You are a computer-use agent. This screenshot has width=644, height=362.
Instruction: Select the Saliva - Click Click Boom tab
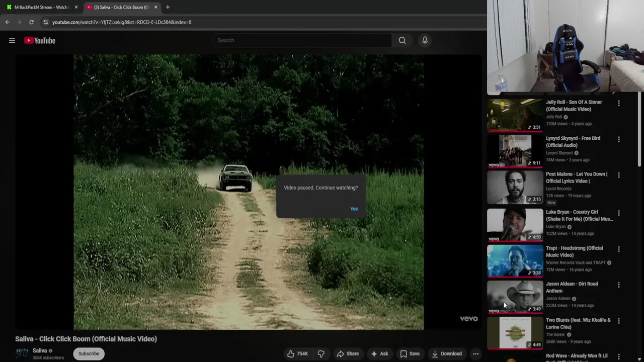(121, 7)
